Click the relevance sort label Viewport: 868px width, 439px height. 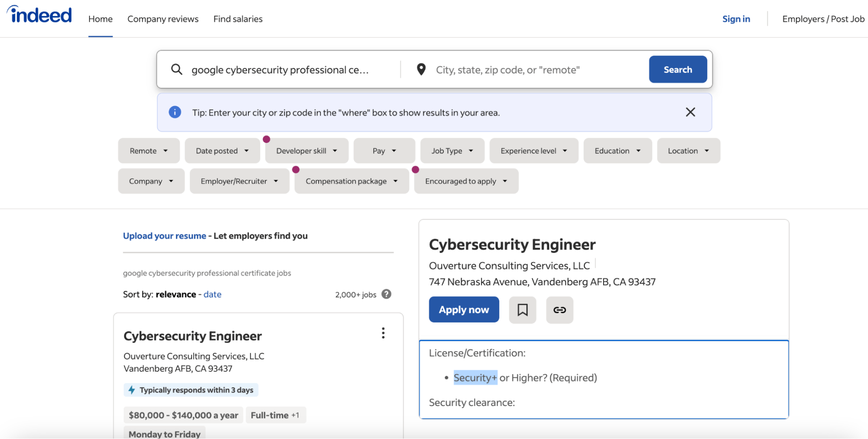tap(176, 294)
